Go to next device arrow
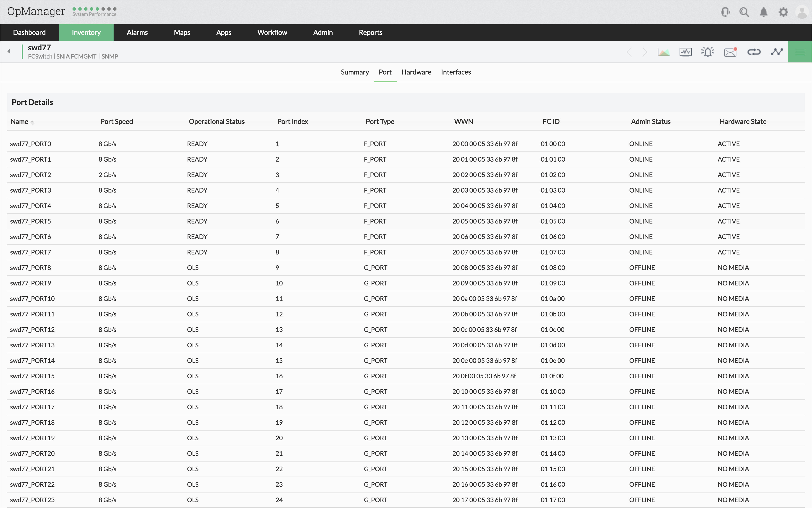The image size is (812, 508). tap(644, 52)
